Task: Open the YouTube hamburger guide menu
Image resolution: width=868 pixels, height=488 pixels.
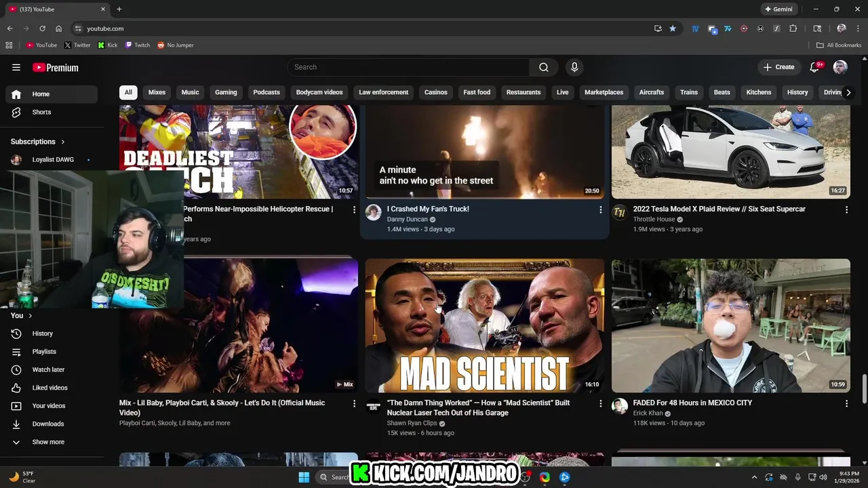Action: 16,67
